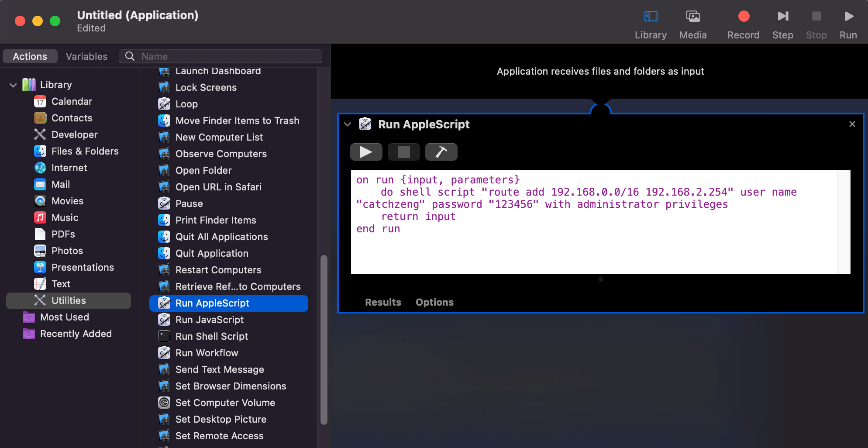Show the Results pane of Run AppleScript

pos(383,302)
